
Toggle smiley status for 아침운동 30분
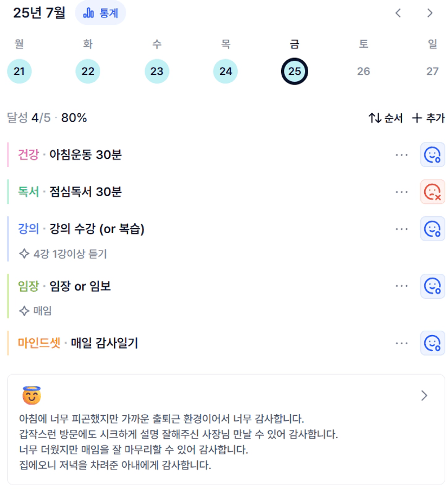432,155
